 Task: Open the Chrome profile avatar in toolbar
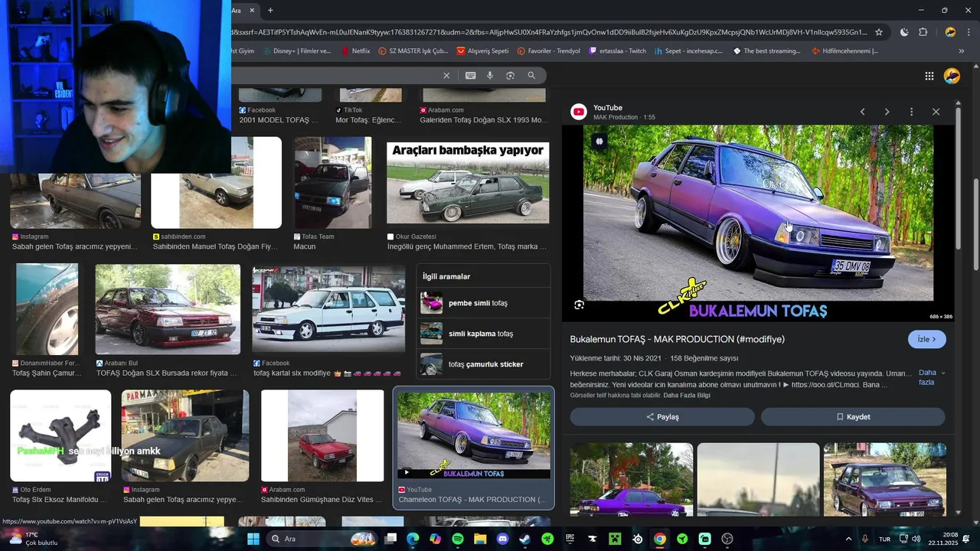[x=950, y=32]
